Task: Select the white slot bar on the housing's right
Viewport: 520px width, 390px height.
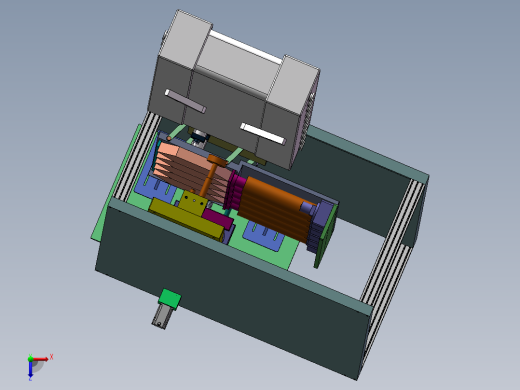Action: [263, 134]
